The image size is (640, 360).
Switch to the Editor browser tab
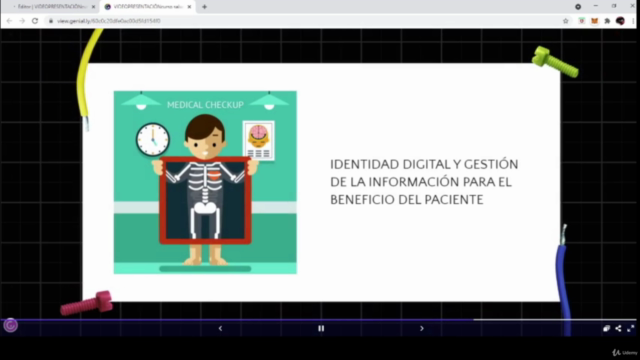click(x=51, y=7)
